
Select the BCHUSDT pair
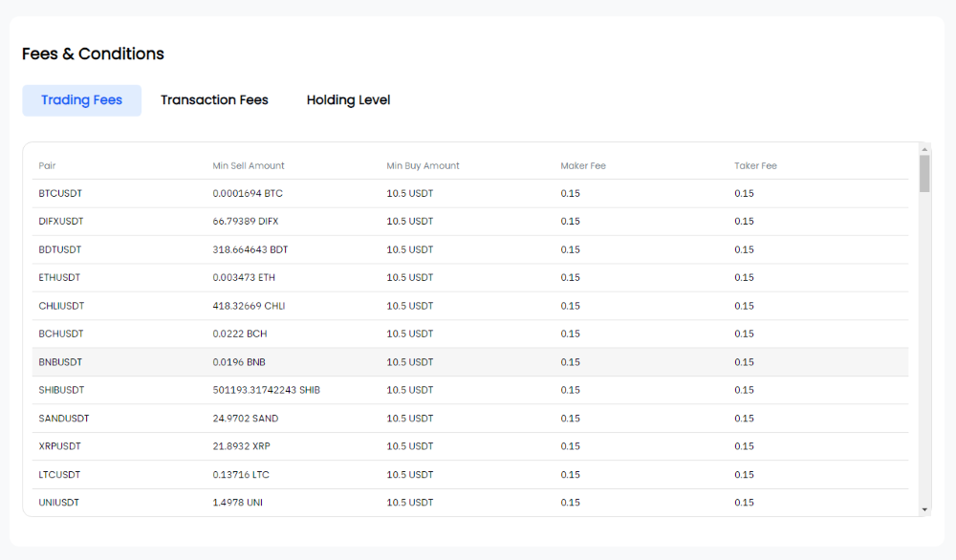pyautogui.click(x=61, y=334)
